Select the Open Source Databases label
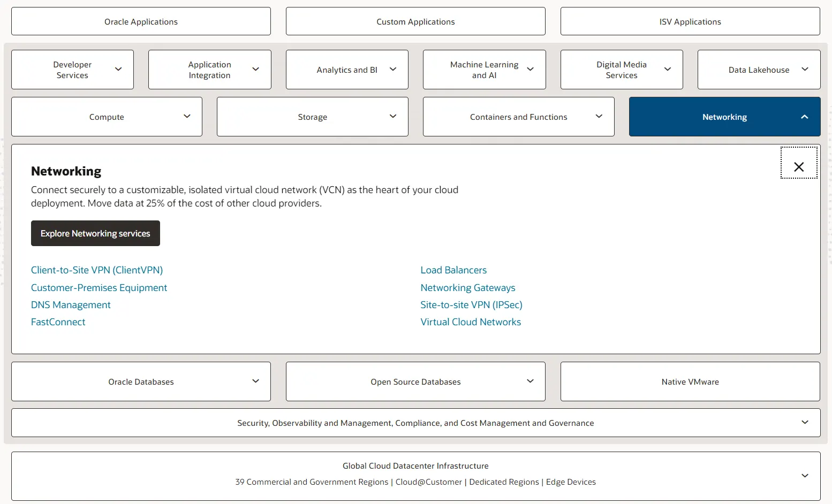Image resolution: width=832 pixels, height=504 pixels. point(415,382)
